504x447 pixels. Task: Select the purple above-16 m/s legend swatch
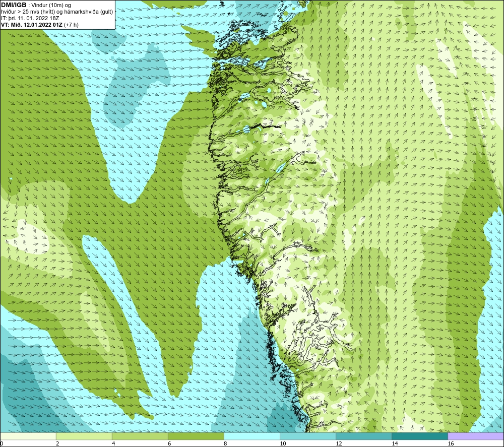(476, 436)
